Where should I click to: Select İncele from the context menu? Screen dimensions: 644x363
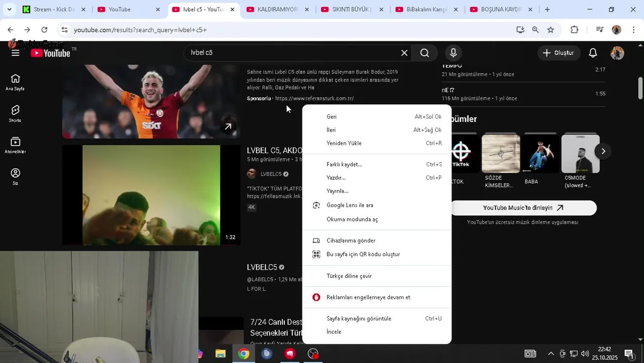click(x=377, y=332)
